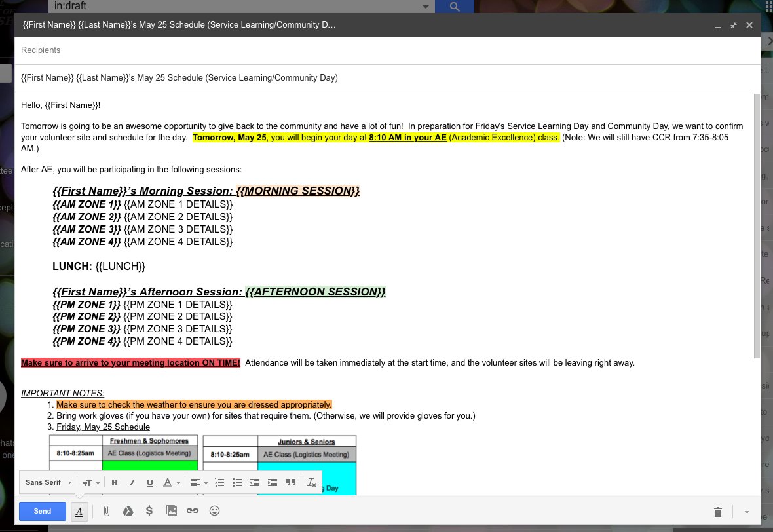Click the remove formatting icon
773x532 pixels.
pyautogui.click(x=312, y=483)
